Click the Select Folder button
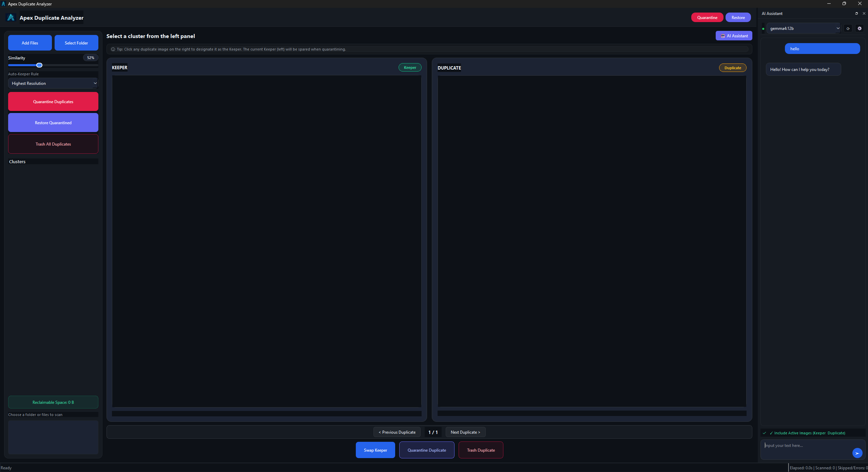 point(76,43)
